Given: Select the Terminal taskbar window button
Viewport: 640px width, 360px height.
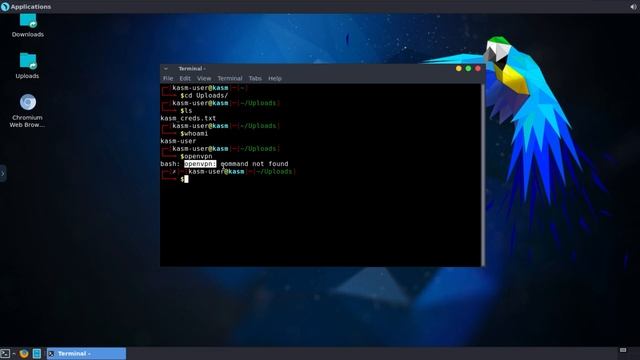Looking at the screenshot, I should pos(87,353).
